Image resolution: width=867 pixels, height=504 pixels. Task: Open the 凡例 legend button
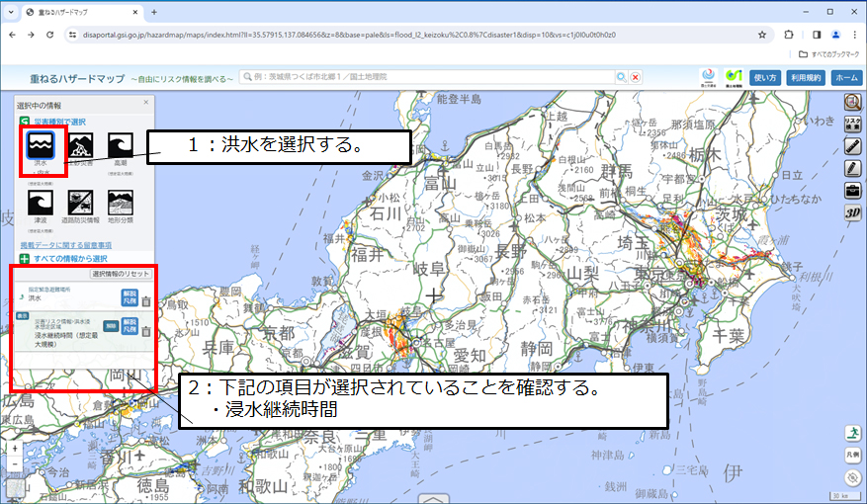coord(852,455)
